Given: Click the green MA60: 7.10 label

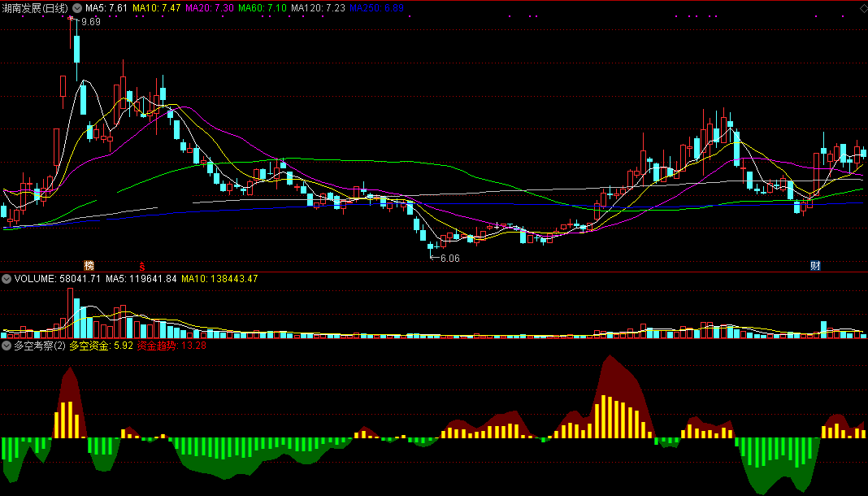Looking at the screenshot, I should (x=263, y=8).
